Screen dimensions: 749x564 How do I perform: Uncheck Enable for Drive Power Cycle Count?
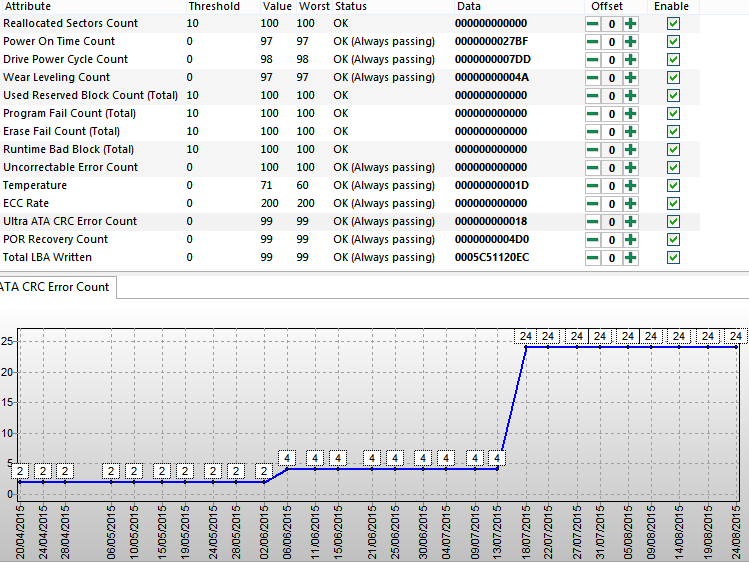click(x=673, y=59)
